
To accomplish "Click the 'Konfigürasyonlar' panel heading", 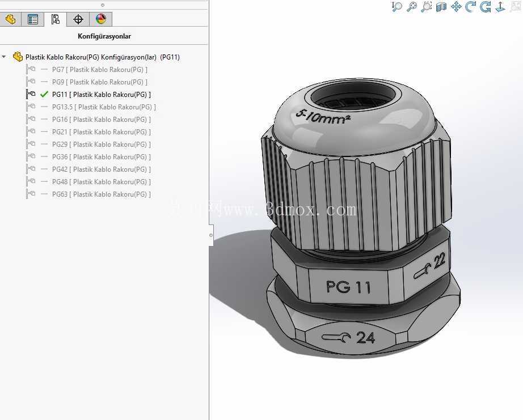I will (x=104, y=36).
